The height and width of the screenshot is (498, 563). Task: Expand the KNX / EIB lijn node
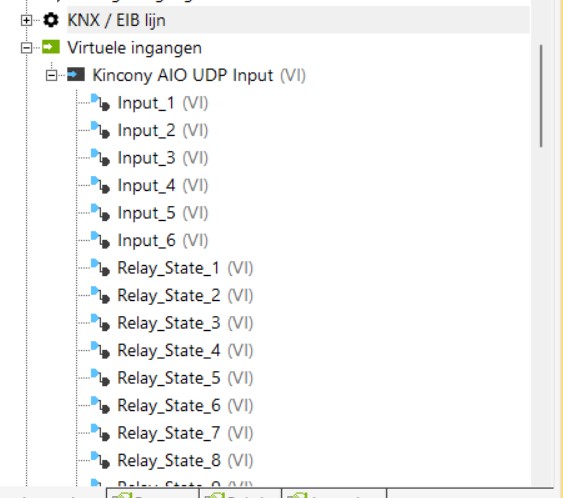tap(26, 20)
